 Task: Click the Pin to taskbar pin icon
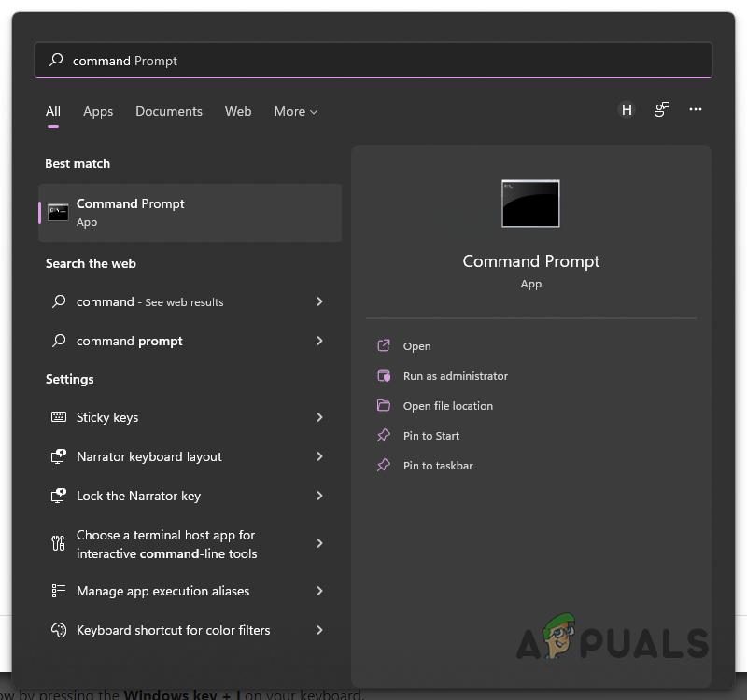tap(384, 465)
